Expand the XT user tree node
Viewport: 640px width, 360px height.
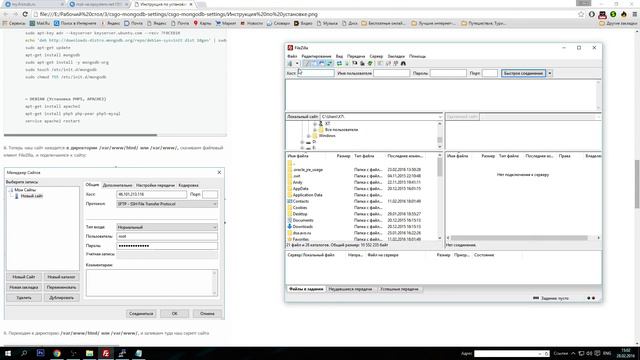click(x=315, y=123)
